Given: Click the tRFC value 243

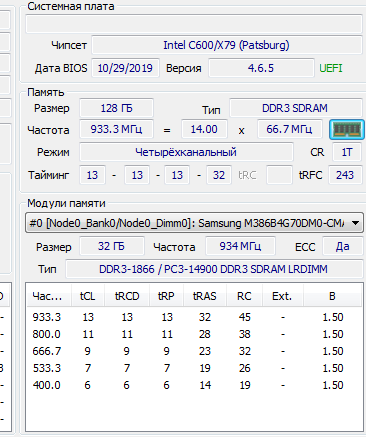Looking at the screenshot, I should 345,175.
